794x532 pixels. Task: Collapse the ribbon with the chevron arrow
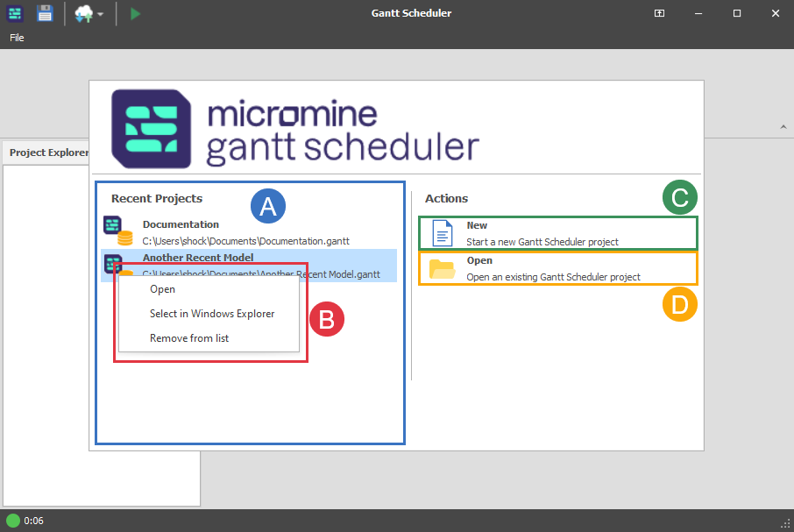[783, 127]
